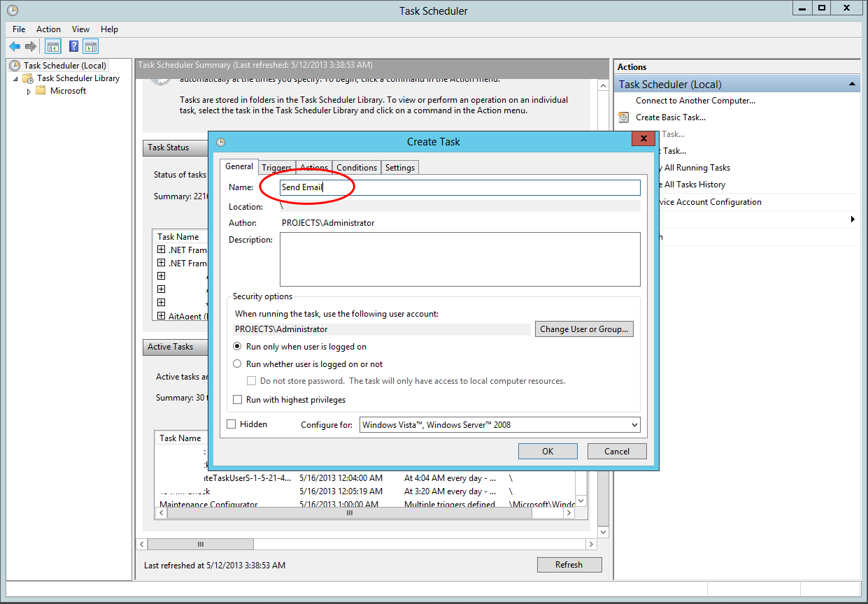868x604 pixels.
Task: Open Help using the question mark toolbar icon
Action: click(73, 46)
